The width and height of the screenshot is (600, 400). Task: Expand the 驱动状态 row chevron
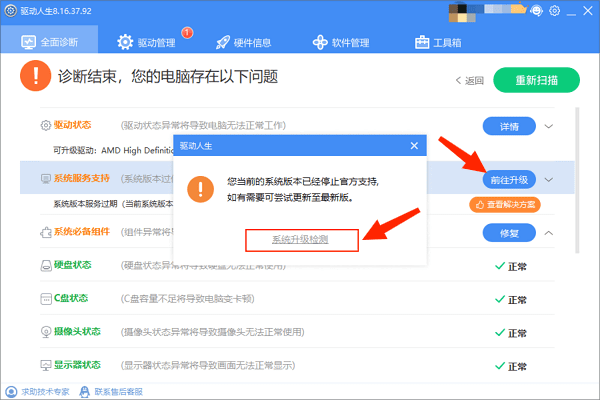548,127
